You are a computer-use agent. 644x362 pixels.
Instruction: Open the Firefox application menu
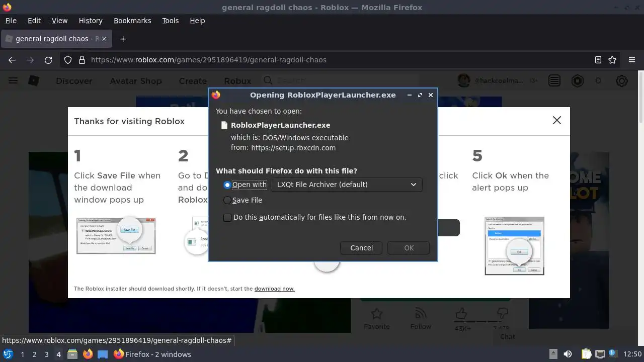pos(632,60)
